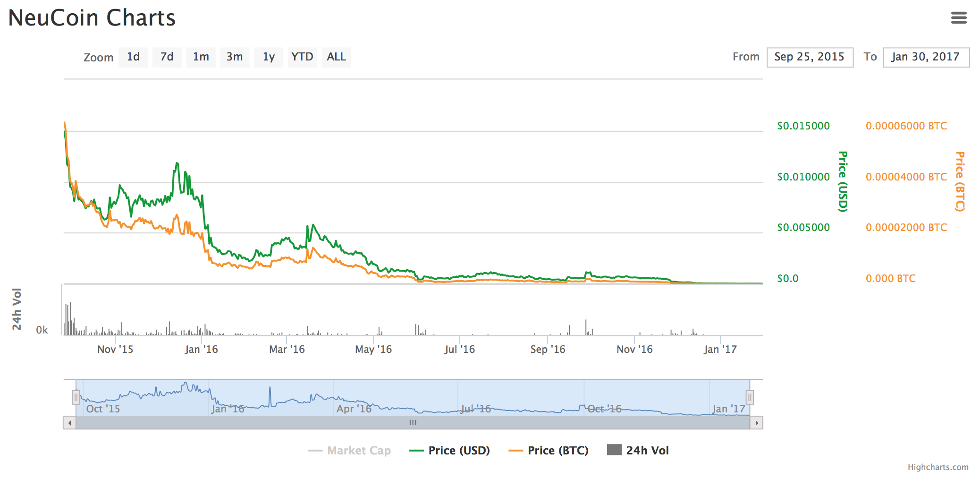Open the Highcharts.com credit link
The height and width of the screenshot is (479, 980).
[x=938, y=467]
